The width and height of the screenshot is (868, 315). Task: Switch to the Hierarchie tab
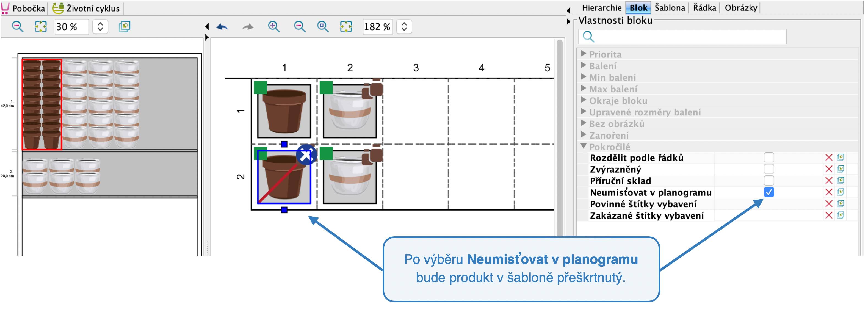coord(601,8)
